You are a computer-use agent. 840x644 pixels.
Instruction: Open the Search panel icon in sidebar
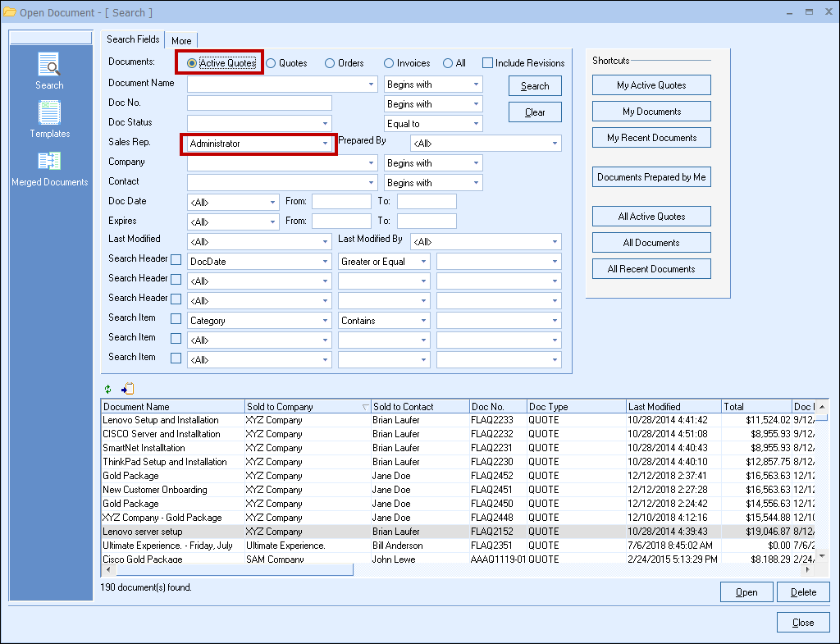[x=49, y=65]
